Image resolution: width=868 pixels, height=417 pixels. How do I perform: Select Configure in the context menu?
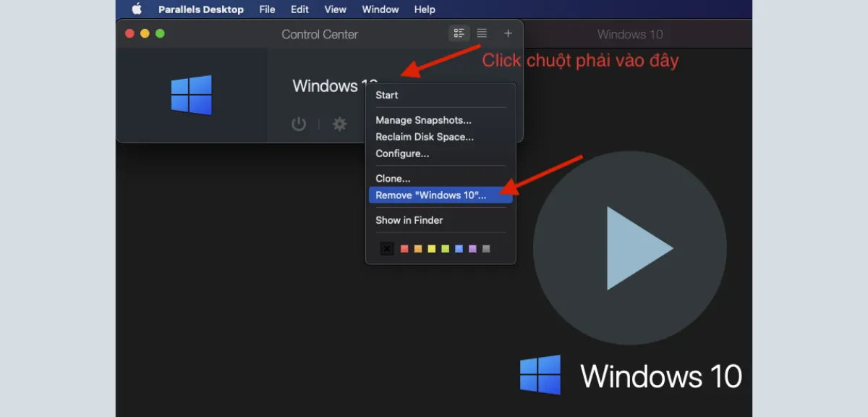402,153
